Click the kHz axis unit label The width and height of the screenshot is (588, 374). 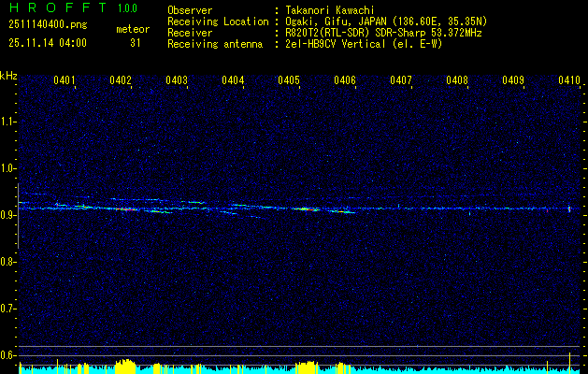point(8,76)
